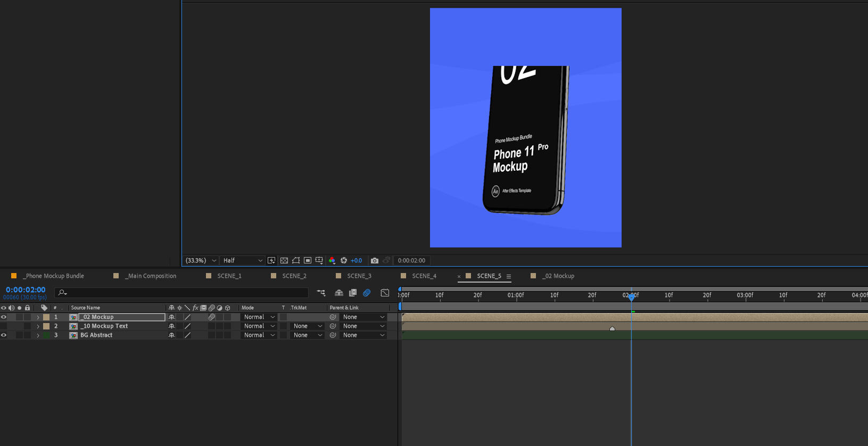The height and width of the screenshot is (446, 868).
Task: Click the Effect fx column header
Action: click(195, 308)
